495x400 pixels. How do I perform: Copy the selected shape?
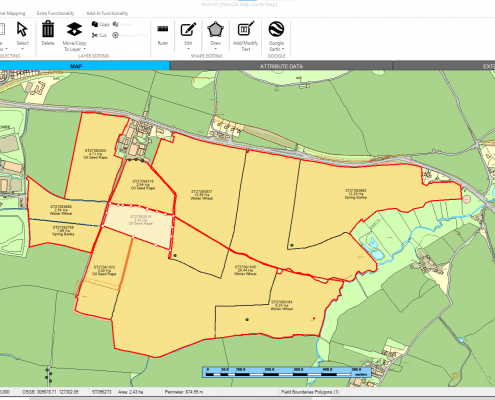(101, 24)
